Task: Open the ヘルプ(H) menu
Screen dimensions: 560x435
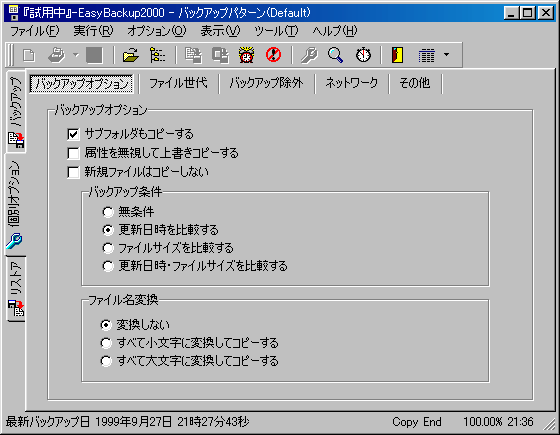Action: [x=335, y=31]
